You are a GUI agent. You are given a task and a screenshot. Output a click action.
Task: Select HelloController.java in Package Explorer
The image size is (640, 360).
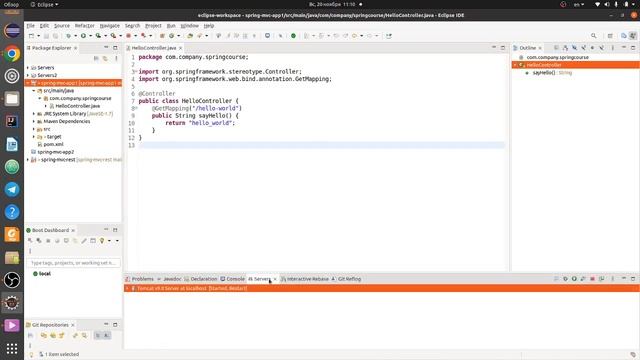(x=78, y=106)
